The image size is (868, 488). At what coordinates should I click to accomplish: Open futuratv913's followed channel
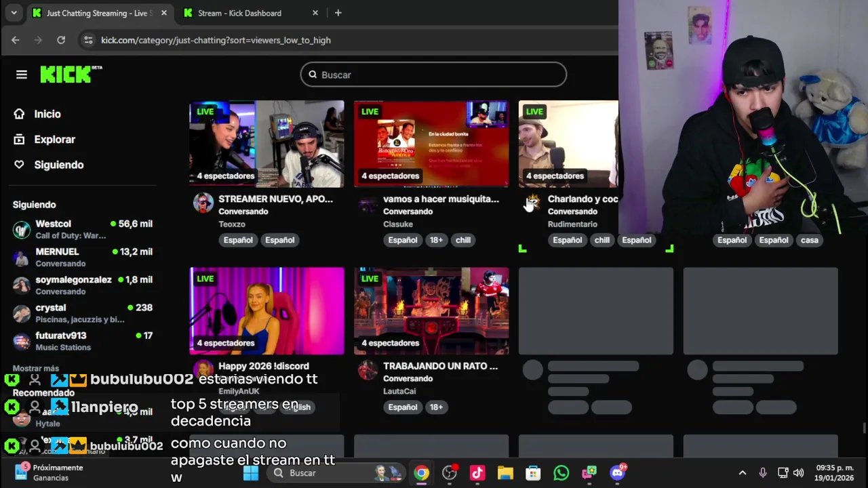(x=83, y=341)
